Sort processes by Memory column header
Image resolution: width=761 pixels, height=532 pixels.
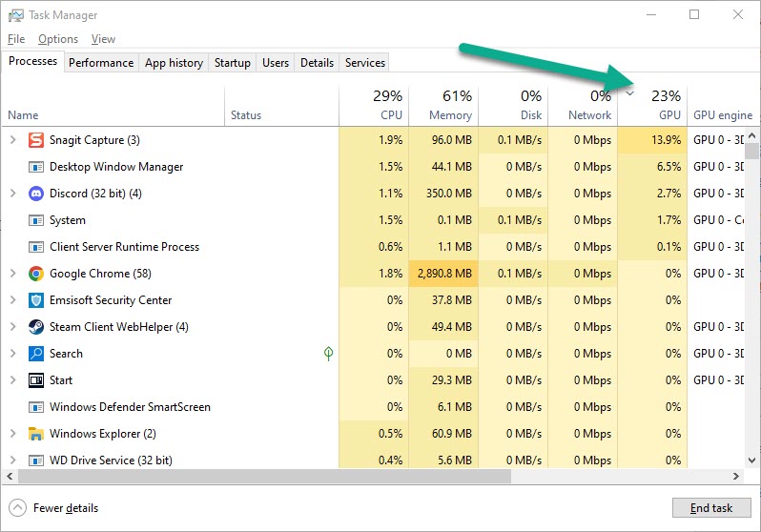(443, 106)
